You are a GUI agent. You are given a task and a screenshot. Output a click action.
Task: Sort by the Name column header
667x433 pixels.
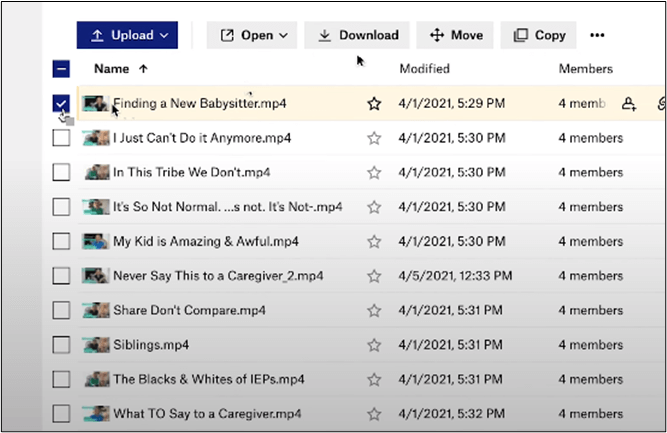pos(112,69)
